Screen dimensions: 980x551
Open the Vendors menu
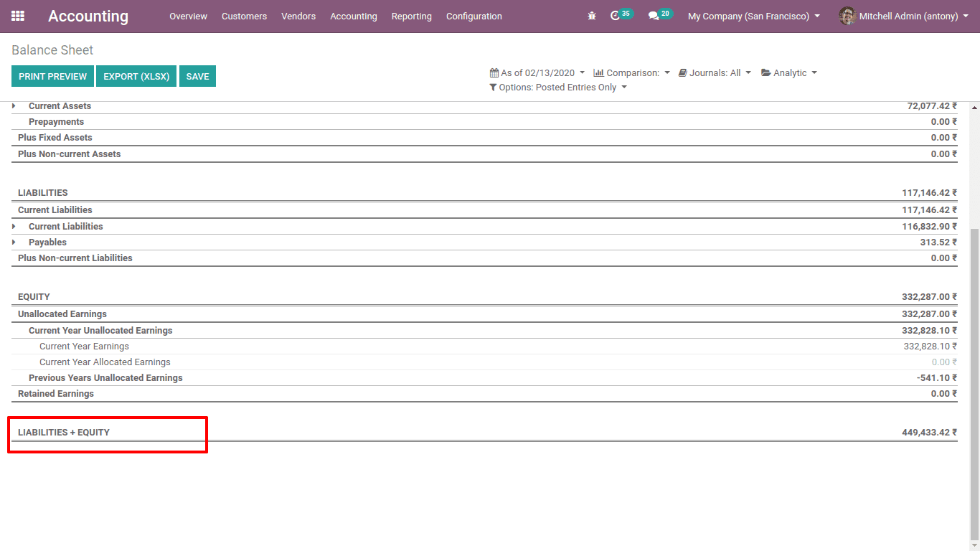point(298,16)
